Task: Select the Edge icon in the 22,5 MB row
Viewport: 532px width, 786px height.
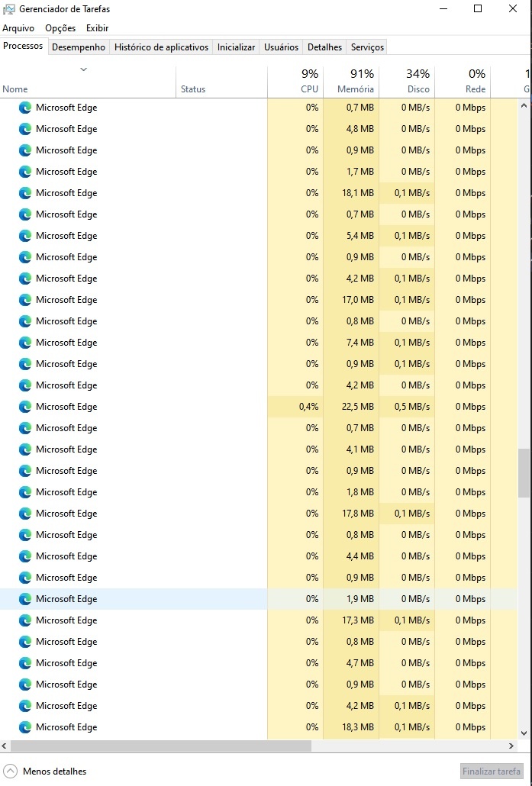Action: coord(25,407)
